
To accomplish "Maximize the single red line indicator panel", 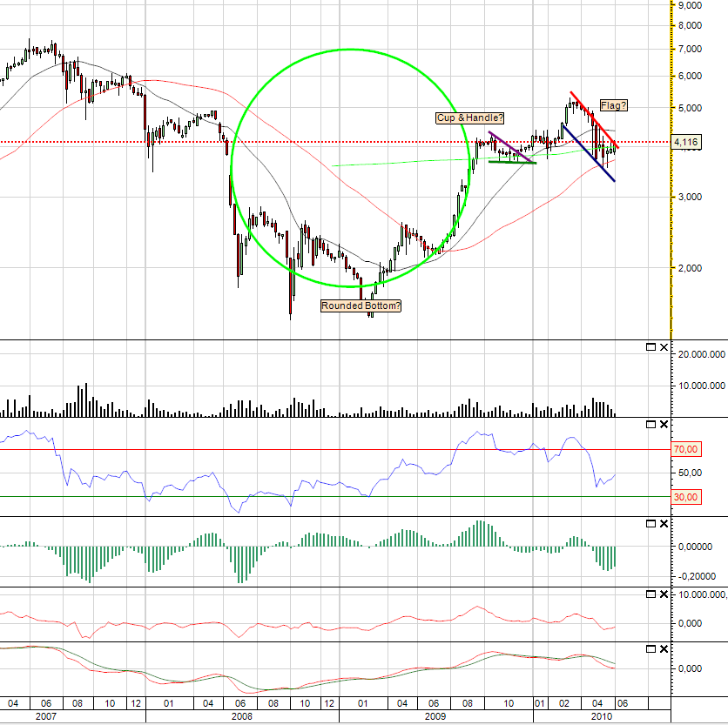I will (650, 594).
